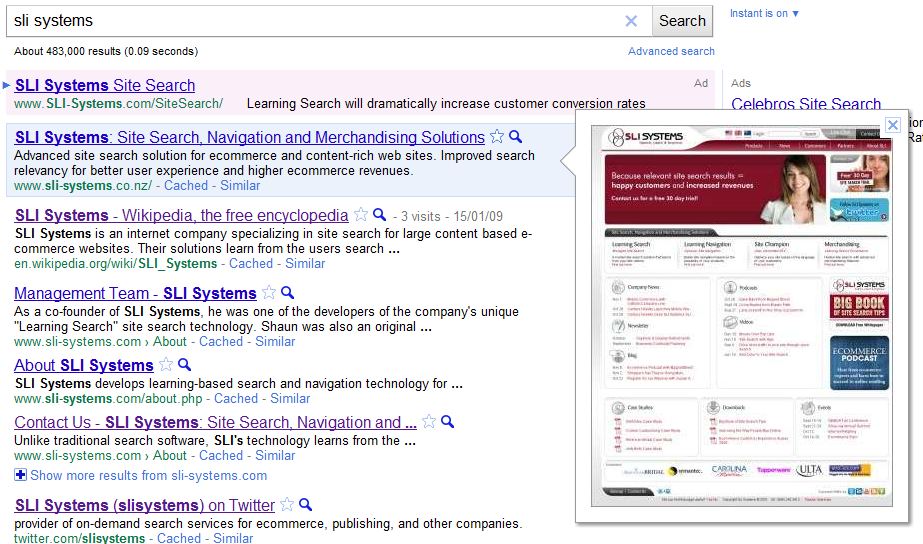
Task: Open the 'Contact Us - SLI Systems' result
Action: tap(215, 422)
